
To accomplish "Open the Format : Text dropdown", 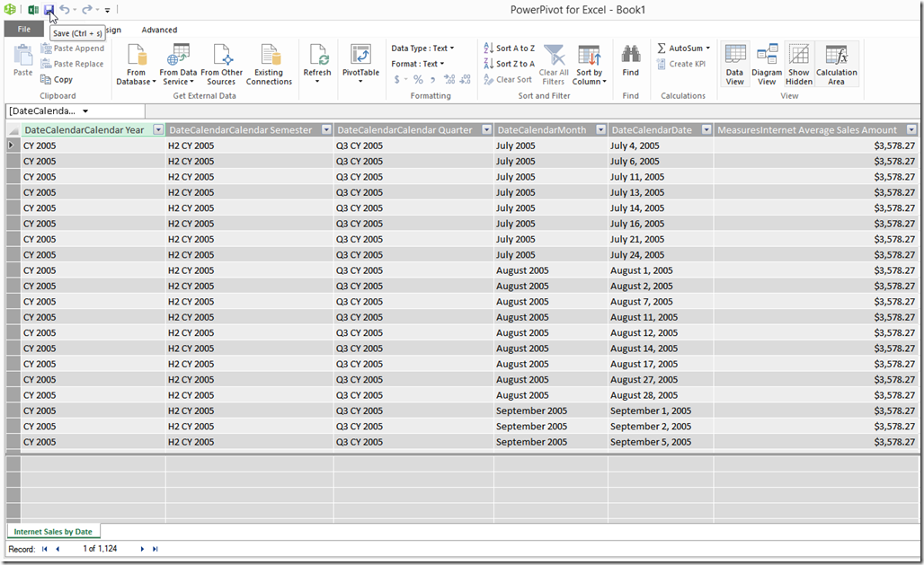I will pyautogui.click(x=417, y=64).
